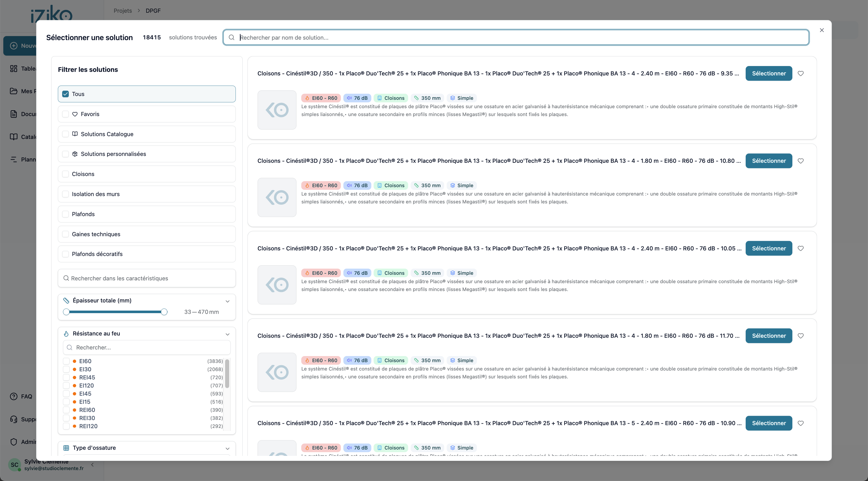Click the 350 mm thickness tag on second solution
The height and width of the screenshot is (481, 868).
(427, 185)
